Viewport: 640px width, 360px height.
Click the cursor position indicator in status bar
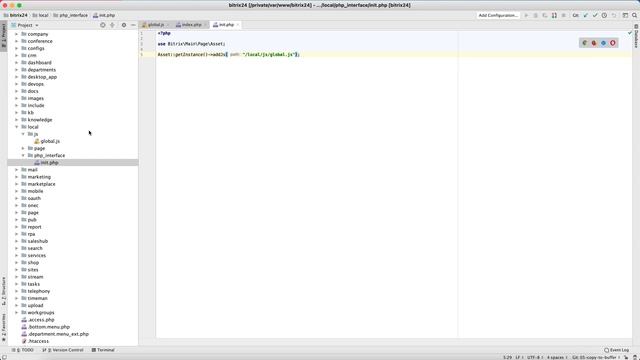507,358
